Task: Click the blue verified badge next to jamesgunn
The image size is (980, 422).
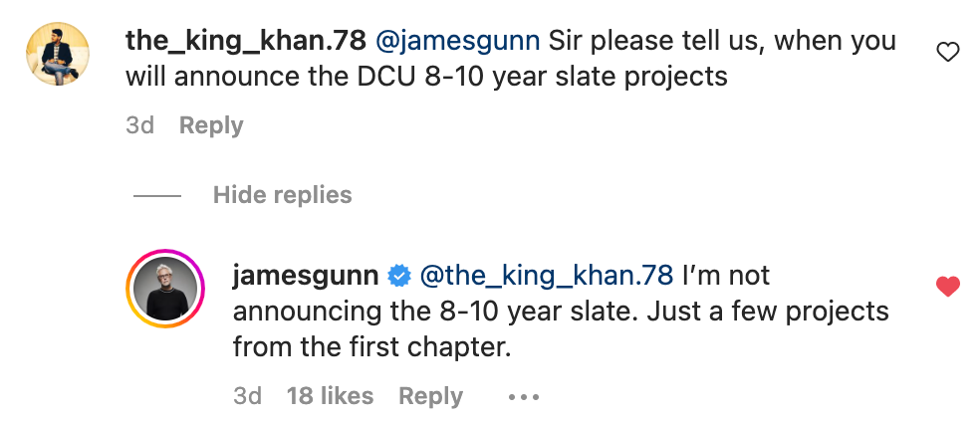Action: (399, 275)
